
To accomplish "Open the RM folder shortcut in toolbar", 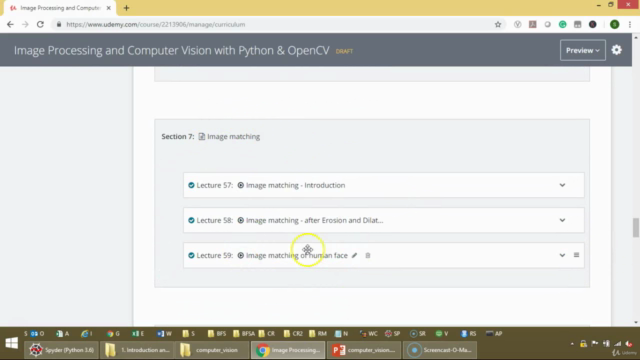I will pos(318,333).
